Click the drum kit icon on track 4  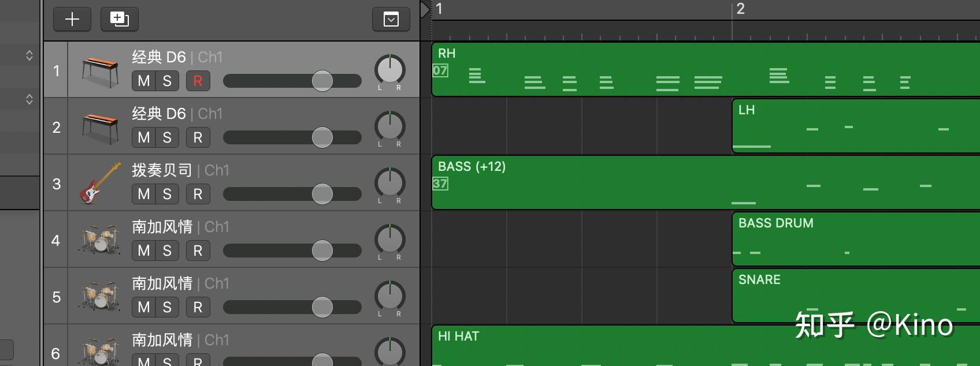(100, 240)
